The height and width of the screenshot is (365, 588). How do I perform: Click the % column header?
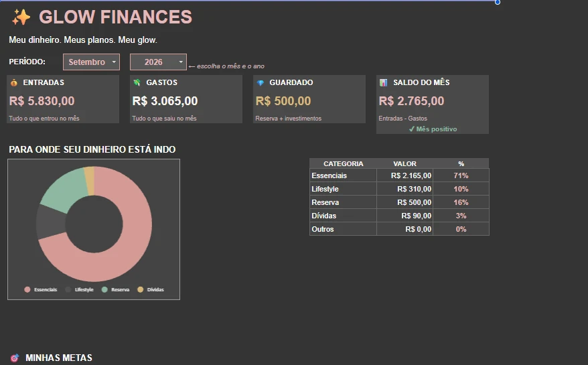pos(461,163)
